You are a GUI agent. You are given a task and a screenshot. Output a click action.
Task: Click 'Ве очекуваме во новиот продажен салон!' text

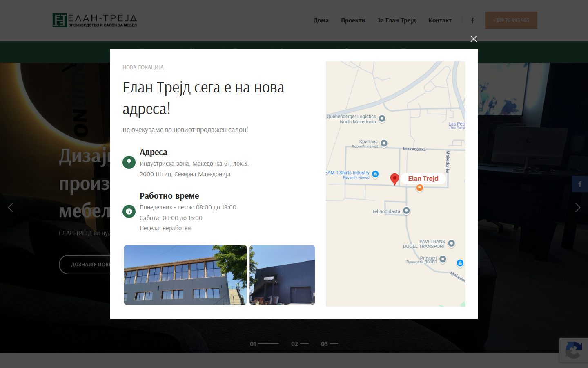point(185,130)
